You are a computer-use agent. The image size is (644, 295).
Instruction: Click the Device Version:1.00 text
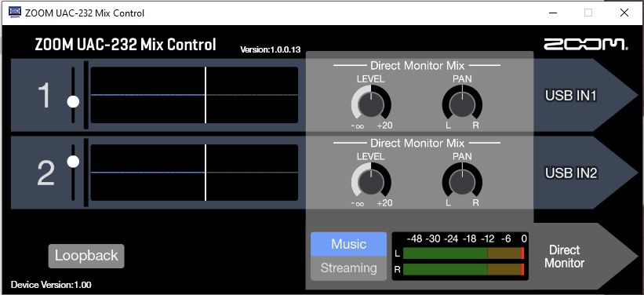coord(51,285)
